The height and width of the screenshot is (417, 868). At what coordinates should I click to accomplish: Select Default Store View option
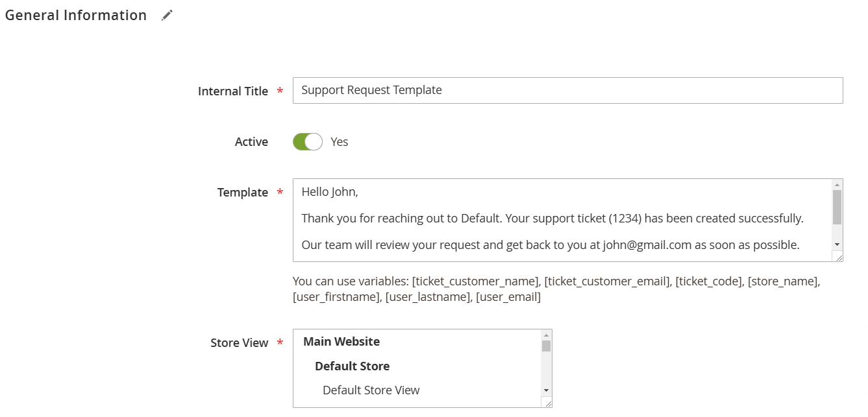point(371,390)
